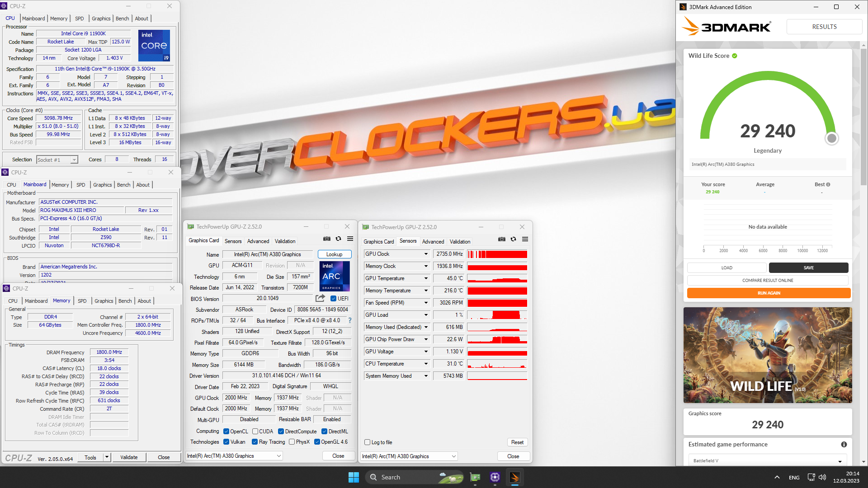Toggle the DirectML checkbox
868x488 pixels.
[x=324, y=432]
